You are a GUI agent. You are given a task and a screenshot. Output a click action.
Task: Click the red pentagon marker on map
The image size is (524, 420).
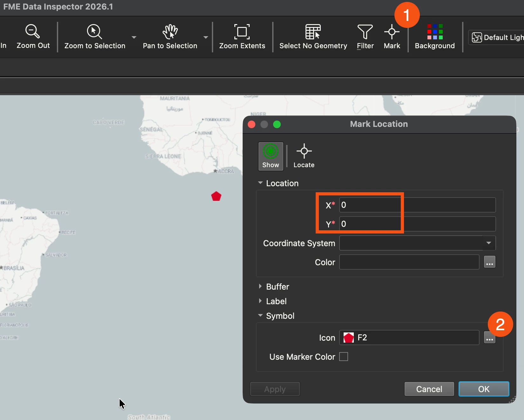tap(216, 196)
